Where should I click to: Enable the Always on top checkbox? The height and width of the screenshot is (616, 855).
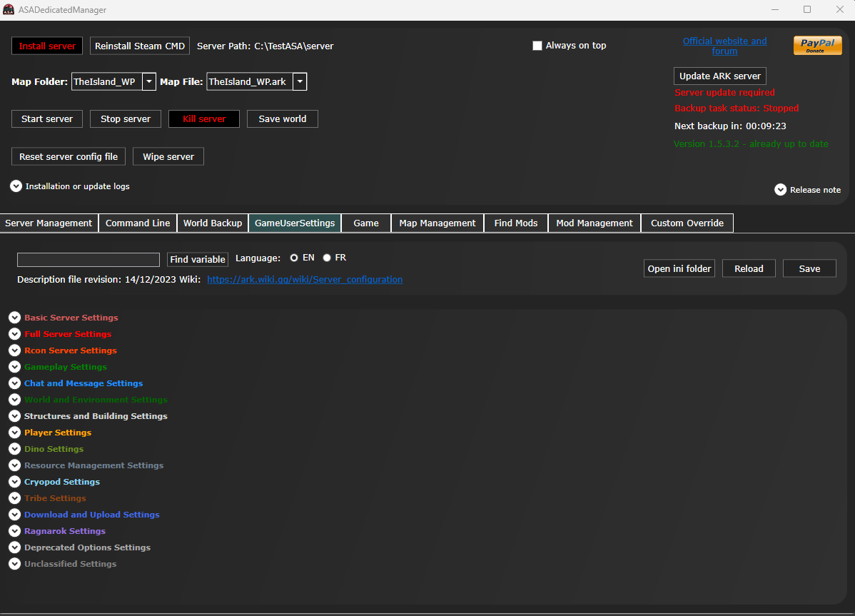pos(537,46)
